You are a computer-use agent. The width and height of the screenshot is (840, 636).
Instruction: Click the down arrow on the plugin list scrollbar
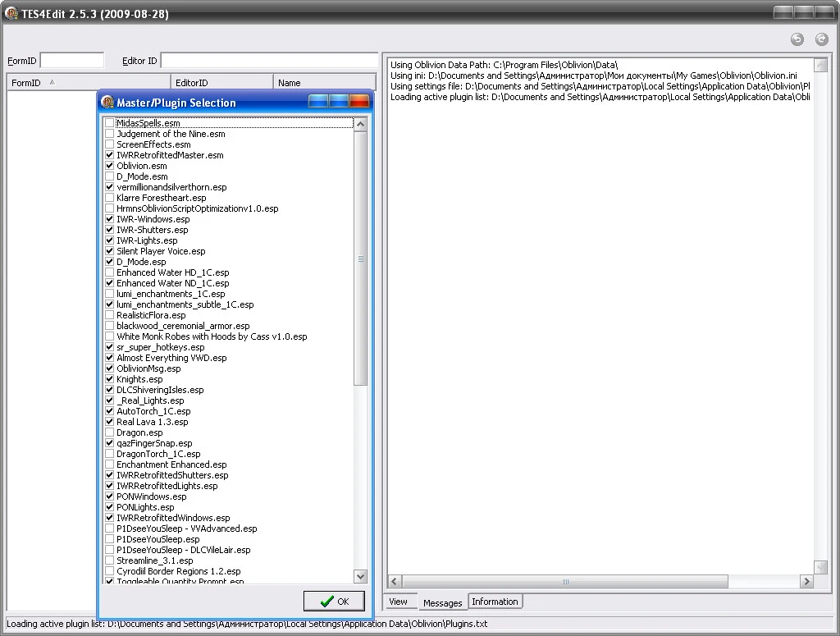[361, 576]
